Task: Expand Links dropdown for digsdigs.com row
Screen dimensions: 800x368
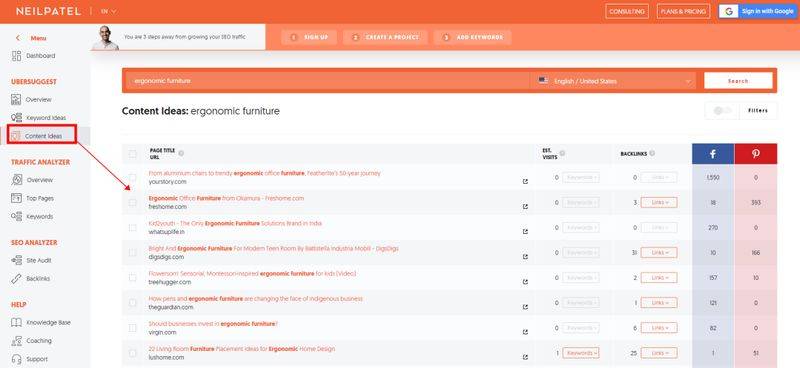Action: [659, 253]
